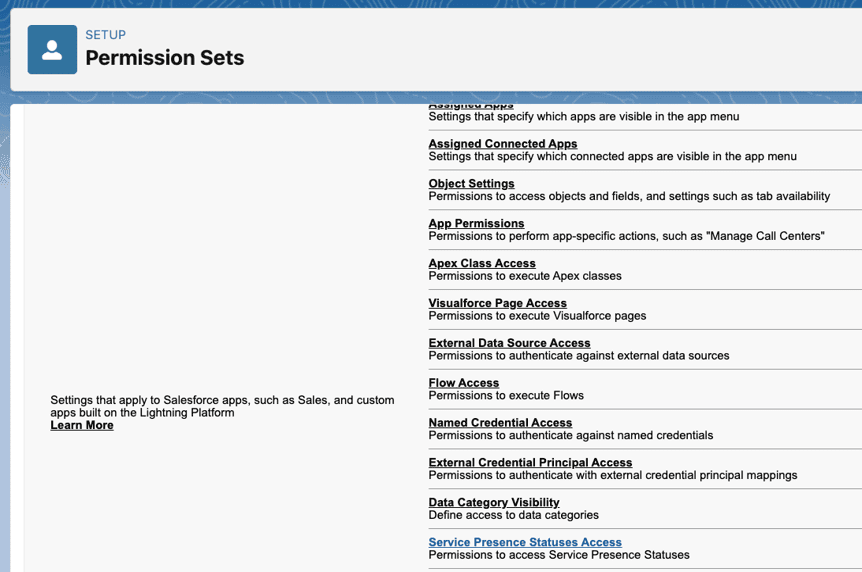Screen dimensions: 862x572
Task: Click the "Permissions to execute Flows" description
Action: click(x=506, y=396)
